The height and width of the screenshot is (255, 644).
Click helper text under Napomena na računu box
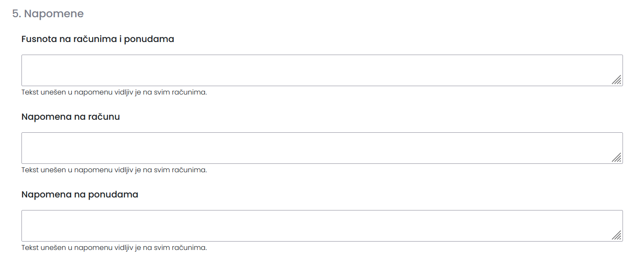(x=114, y=170)
